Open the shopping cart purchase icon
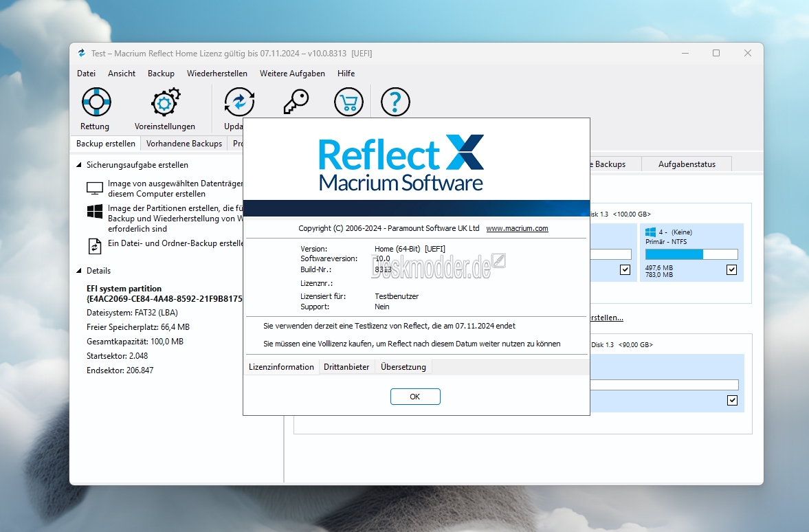The width and height of the screenshot is (809, 532). pyautogui.click(x=348, y=102)
